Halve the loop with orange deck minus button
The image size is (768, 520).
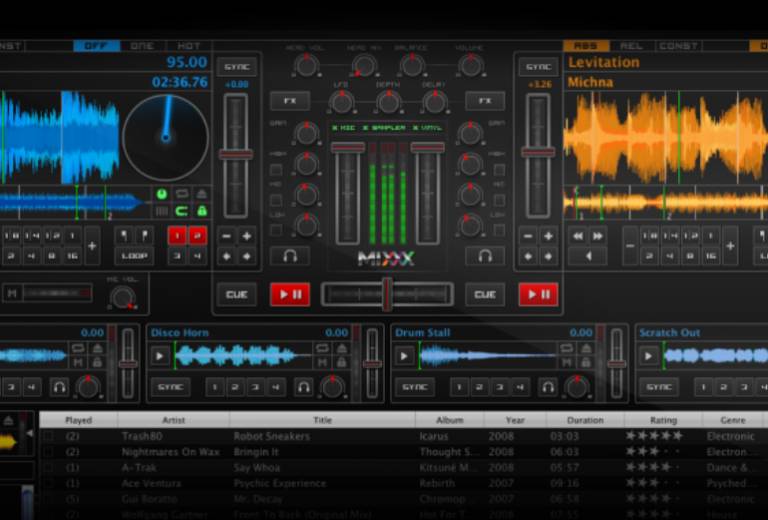tap(630, 246)
